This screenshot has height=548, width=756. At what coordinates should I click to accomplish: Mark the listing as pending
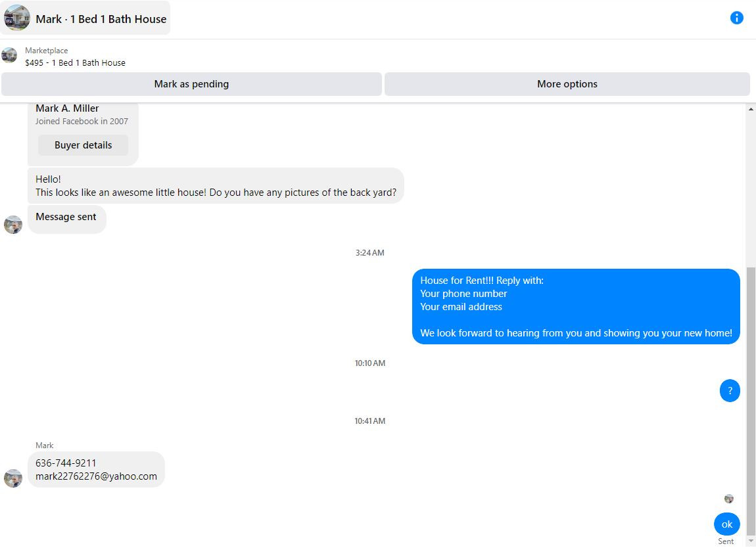click(x=191, y=84)
